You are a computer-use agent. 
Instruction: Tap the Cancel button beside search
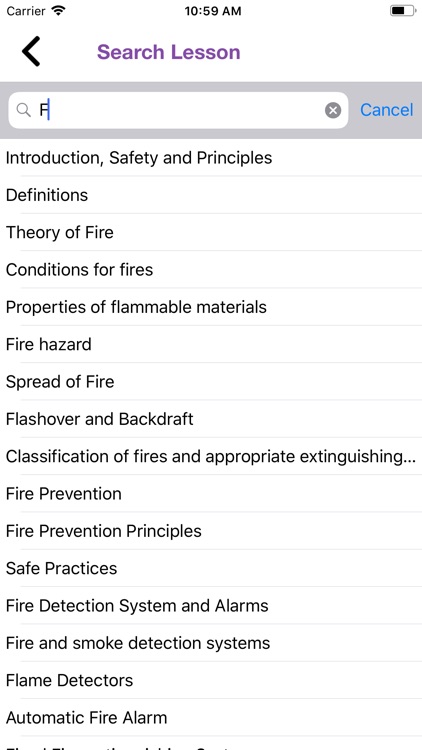click(x=387, y=110)
